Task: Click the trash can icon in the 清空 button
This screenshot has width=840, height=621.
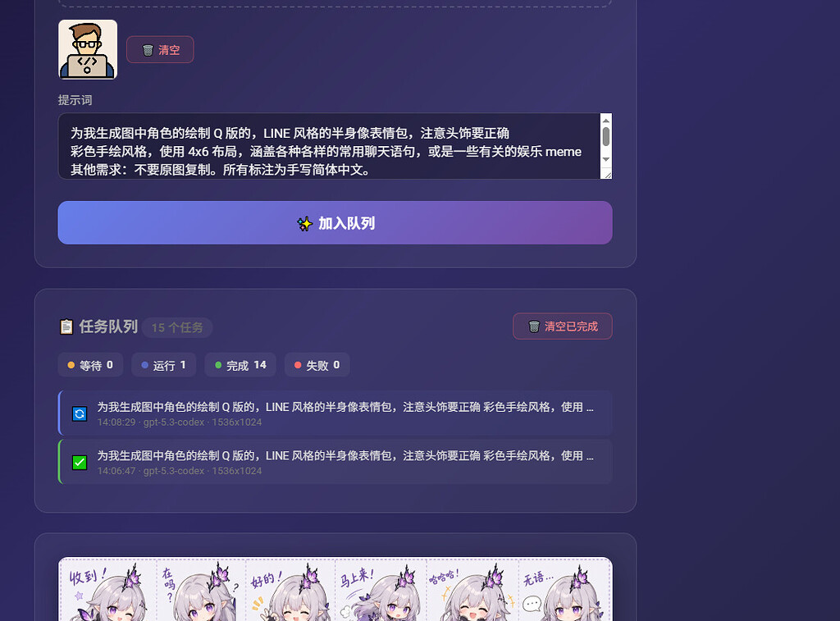Action: click(148, 50)
